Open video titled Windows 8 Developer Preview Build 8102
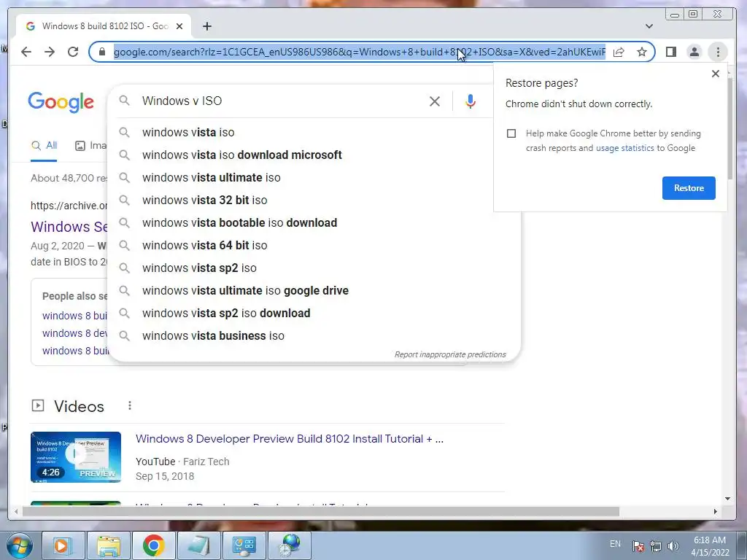 (290, 439)
